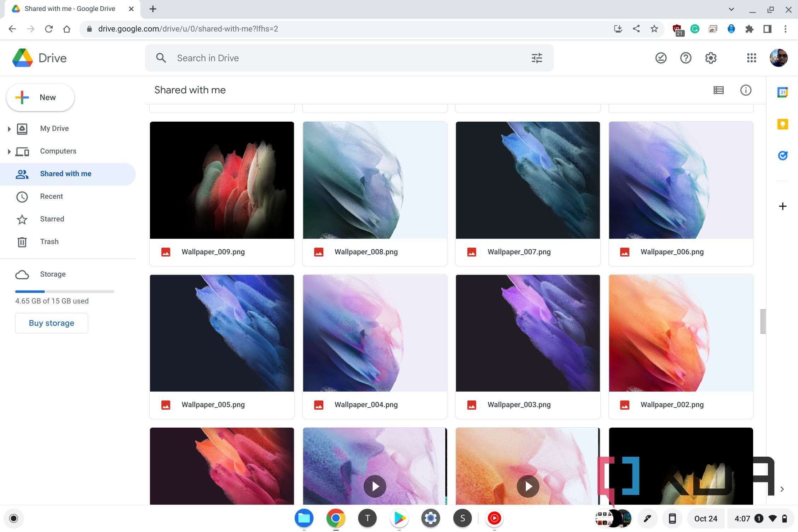This screenshot has width=798, height=532.
Task: Open the Wallpaper_009.png thumbnail
Action: [x=222, y=180]
